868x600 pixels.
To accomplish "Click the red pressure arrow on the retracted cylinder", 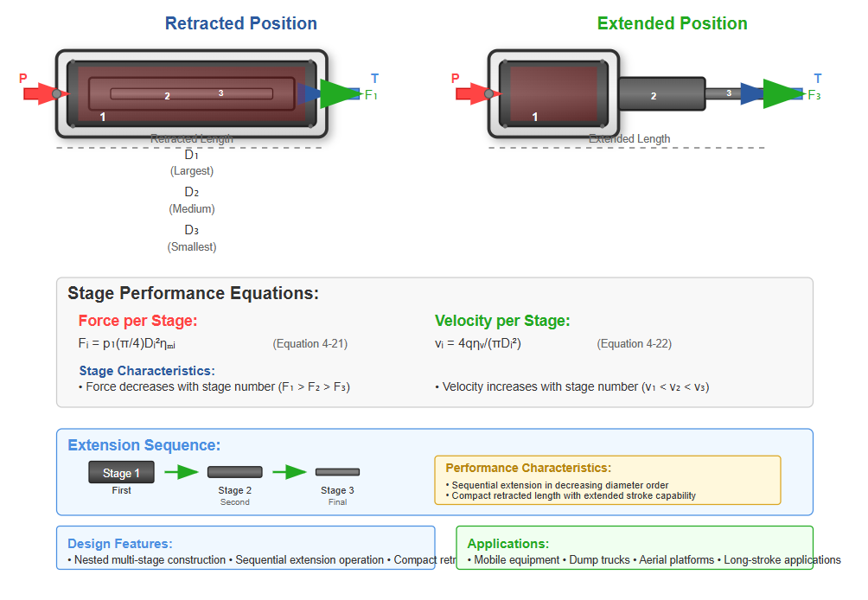I will point(38,93).
